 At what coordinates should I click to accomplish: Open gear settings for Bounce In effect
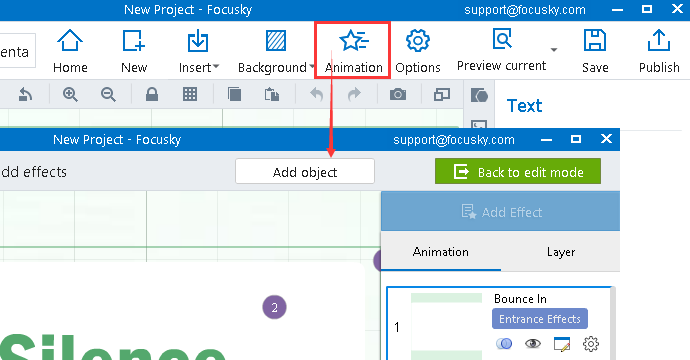[x=591, y=344]
